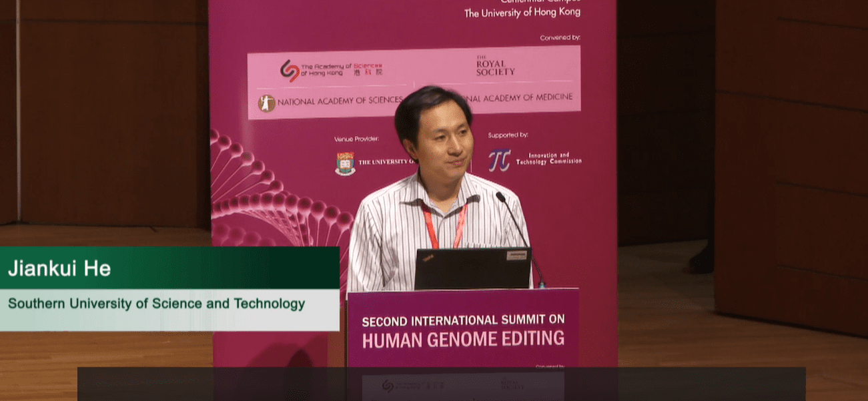This screenshot has height=401, width=868.
Task: Click 'HUMAN GENOME EDITING' podium title
Action: (x=463, y=339)
